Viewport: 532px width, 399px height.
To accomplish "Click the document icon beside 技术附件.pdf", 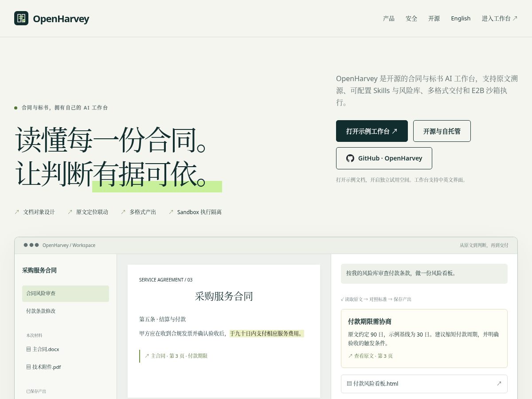I will 29,367.
